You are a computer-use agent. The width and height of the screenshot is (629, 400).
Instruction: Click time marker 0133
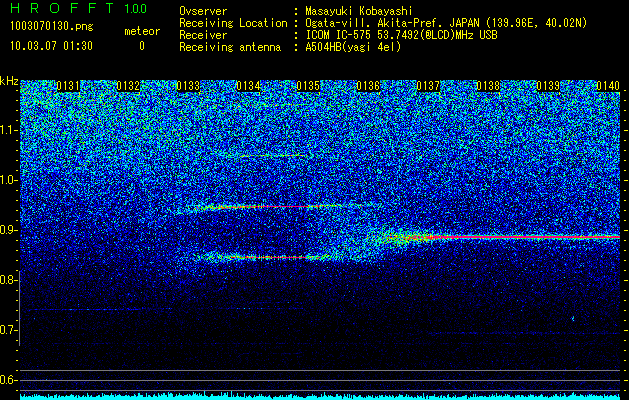tap(188, 86)
